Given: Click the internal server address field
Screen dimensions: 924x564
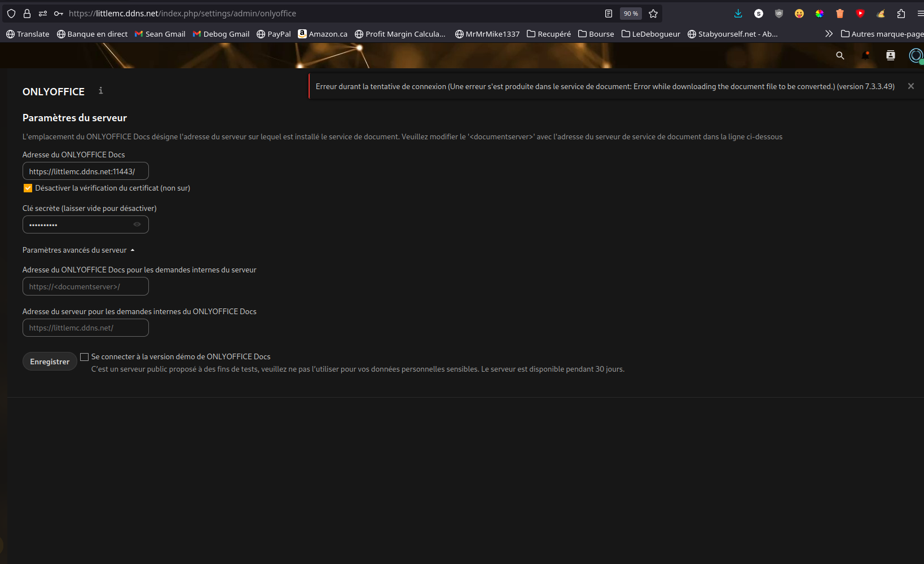Looking at the screenshot, I should (x=86, y=328).
